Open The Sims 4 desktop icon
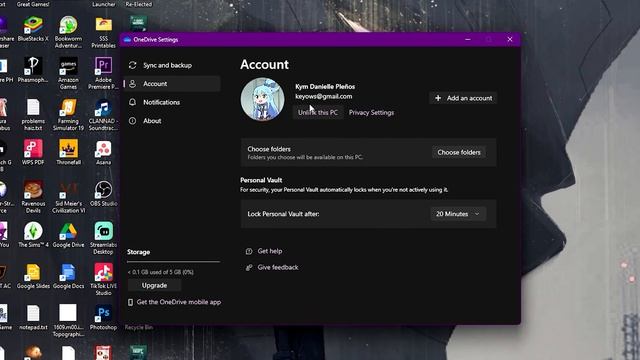Image resolution: width=640 pixels, height=360 pixels. point(33,235)
